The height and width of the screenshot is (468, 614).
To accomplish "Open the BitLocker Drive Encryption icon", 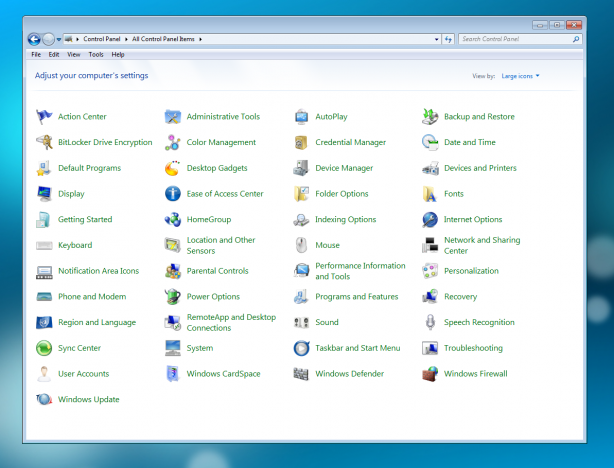I will click(44, 142).
